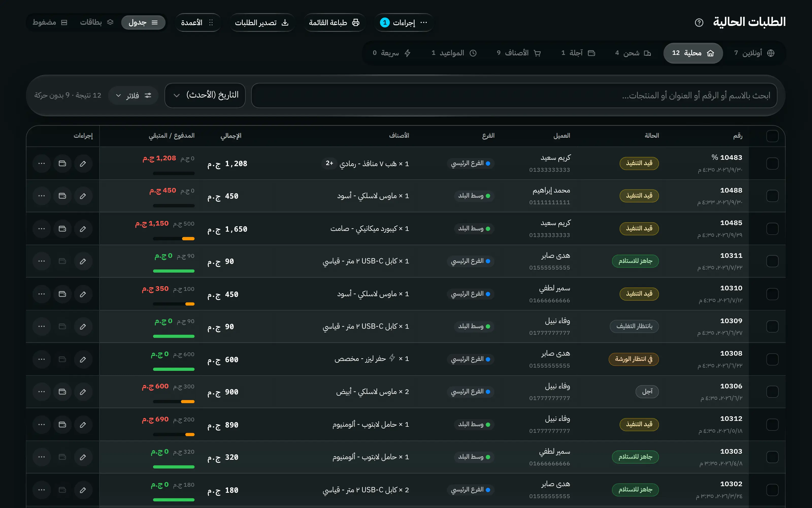Click the payment progress bar for order 10306
Screen dimensions: 812x508
[x=174, y=402]
